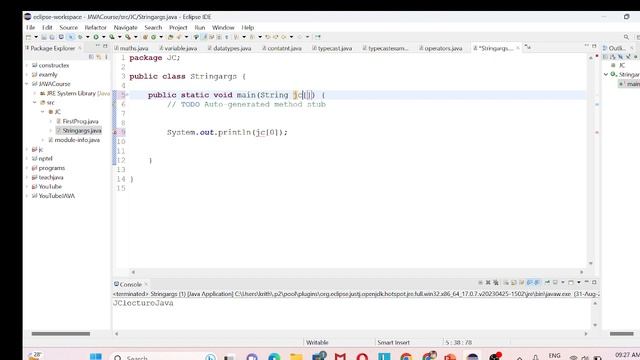Open the Navigate menu

click(125, 27)
